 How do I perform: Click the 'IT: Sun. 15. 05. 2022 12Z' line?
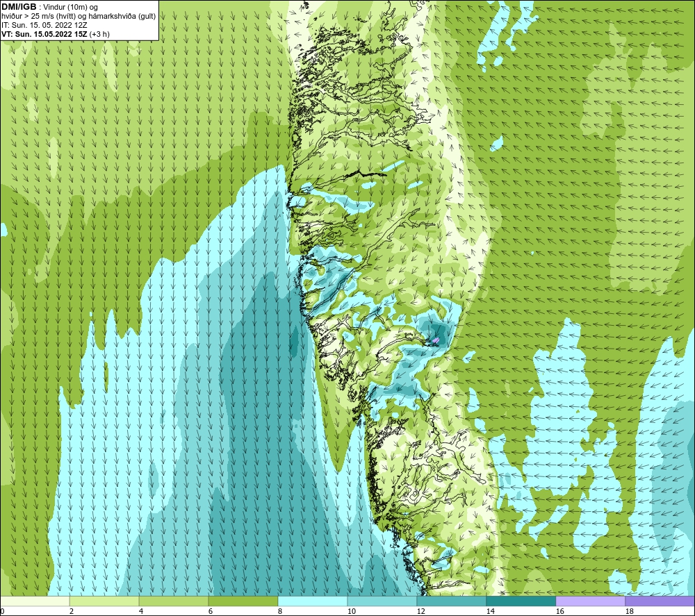[x=44, y=25]
